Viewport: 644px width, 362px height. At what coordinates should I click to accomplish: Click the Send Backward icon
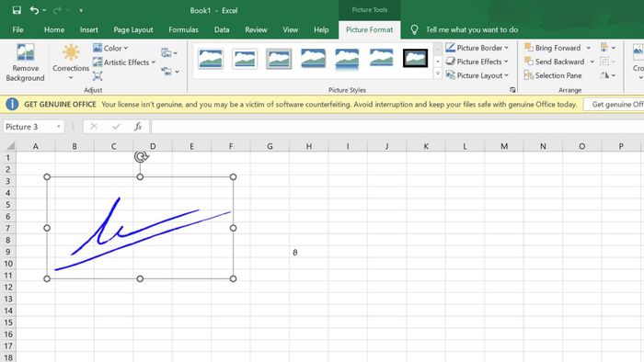[x=529, y=61]
